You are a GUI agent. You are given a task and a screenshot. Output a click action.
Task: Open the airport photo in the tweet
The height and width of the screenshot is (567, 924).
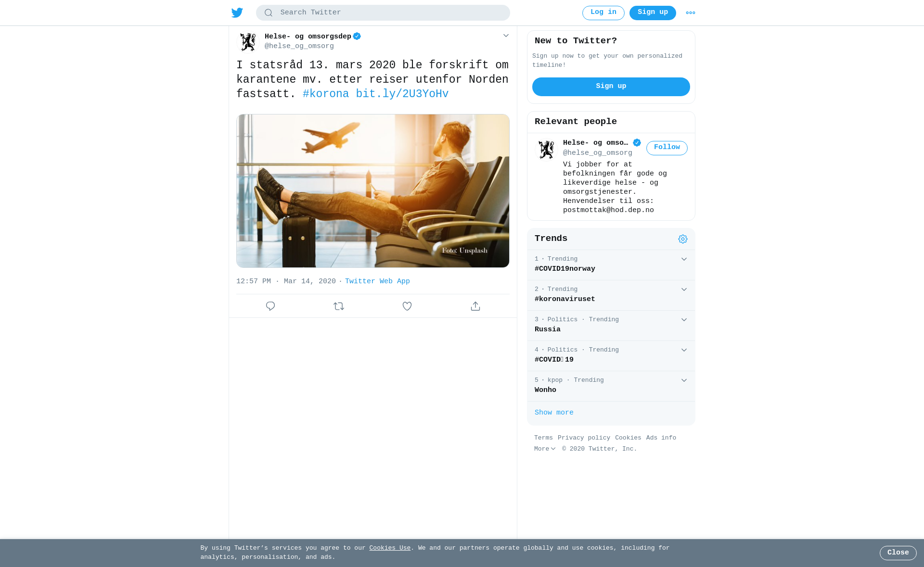click(373, 191)
